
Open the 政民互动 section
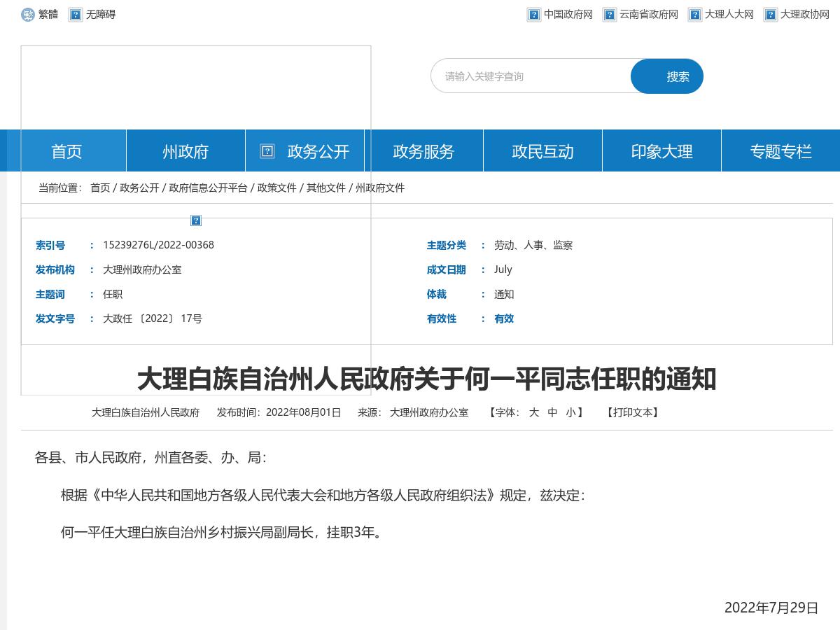pyautogui.click(x=542, y=150)
